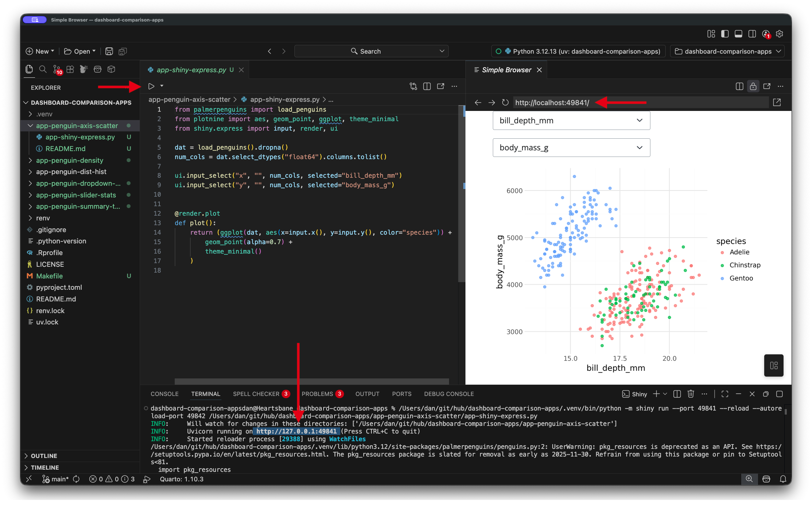This screenshot has height=512, width=812.
Task: Toggle the bottom panel visibility
Action: [x=738, y=34]
